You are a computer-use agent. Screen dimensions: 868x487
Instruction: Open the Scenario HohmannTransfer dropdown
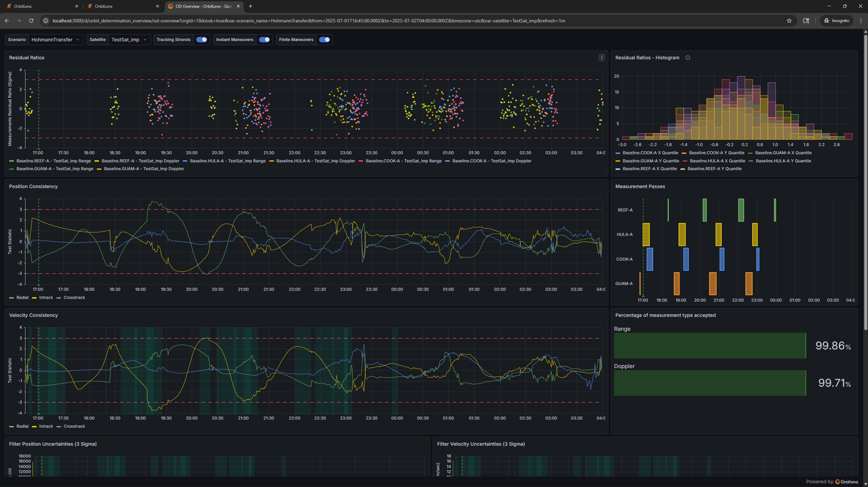pyautogui.click(x=56, y=39)
